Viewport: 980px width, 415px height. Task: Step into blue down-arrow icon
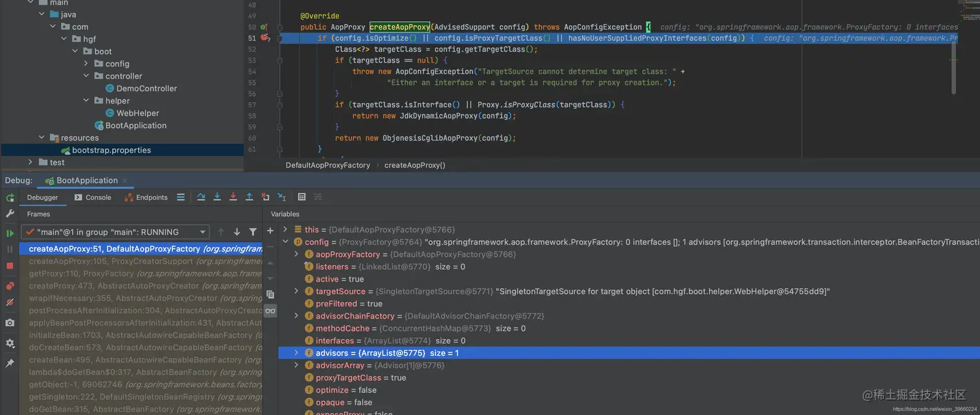(217, 197)
